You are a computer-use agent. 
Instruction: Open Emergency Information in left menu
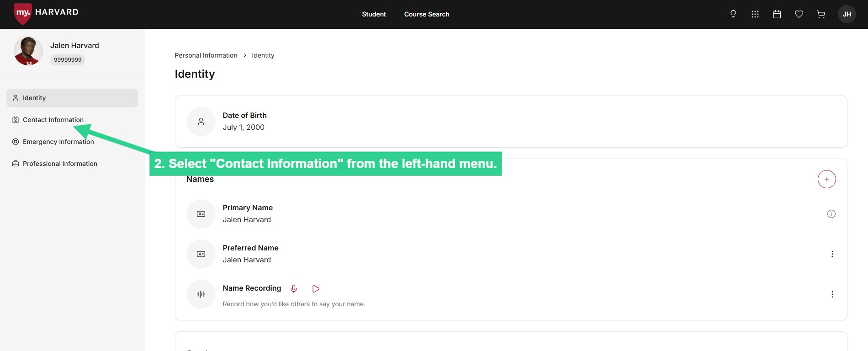click(x=72, y=142)
